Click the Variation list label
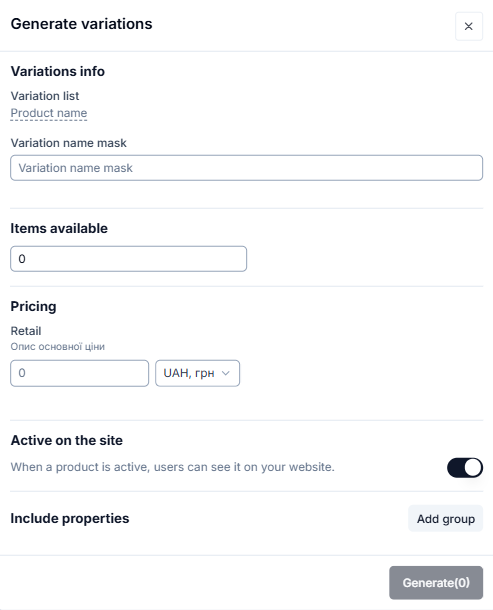Image resolution: width=493 pixels, height=610 pixels. point(45,96)
